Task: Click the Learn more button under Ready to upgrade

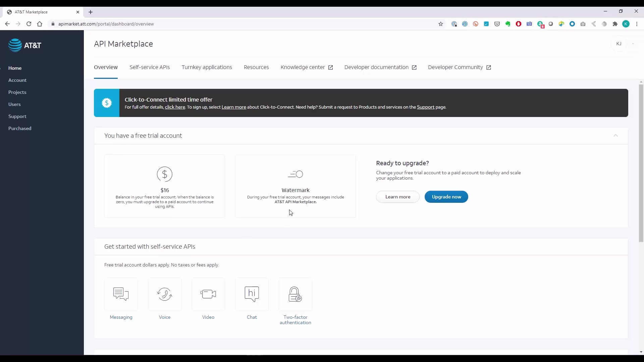Action: click(398, 197)
